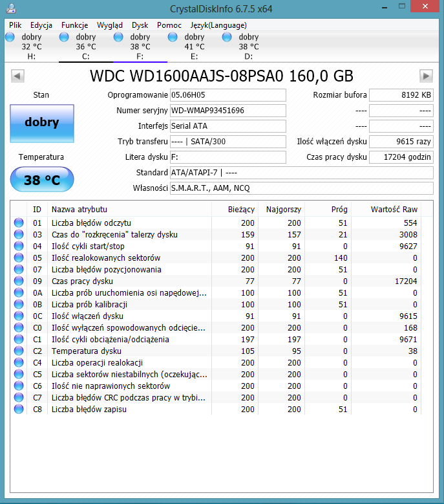This screenshot has height=504, width=444.
Task: Click the 'Najgorszy' column header
Action: pyautogui.click(x=281, y=209)
